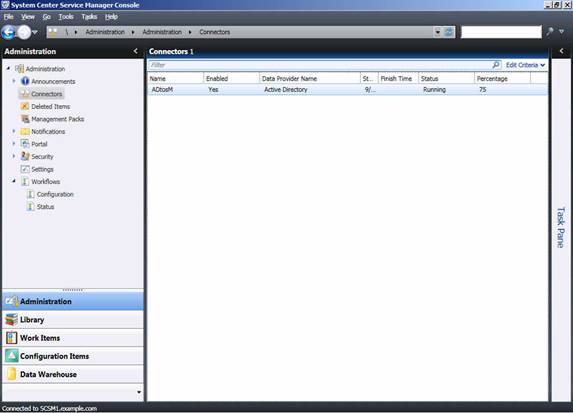573x413 pixels.
Task: Click the Data Warehouse icon
Action: tap(11, 374)
